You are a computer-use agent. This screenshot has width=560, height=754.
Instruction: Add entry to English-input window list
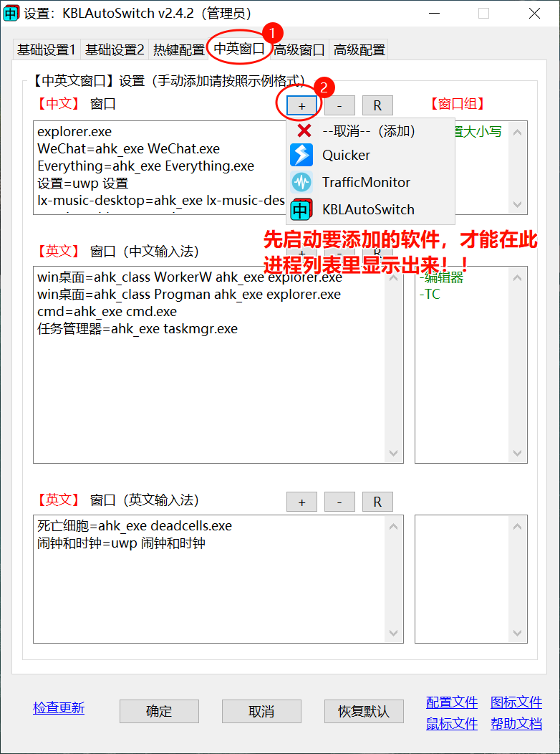pos(301,502)
